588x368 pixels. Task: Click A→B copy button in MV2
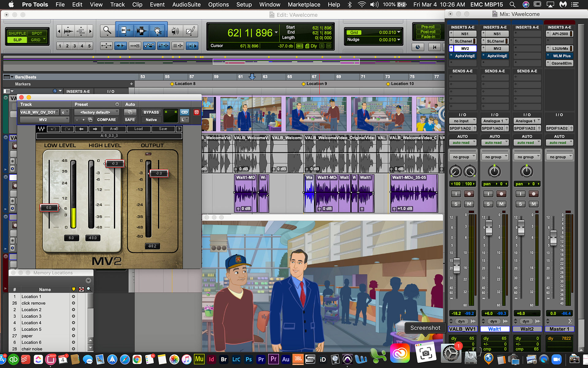(114, 129)
